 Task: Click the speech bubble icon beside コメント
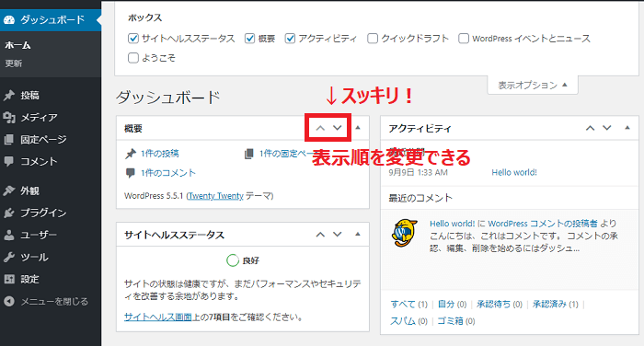(9, 161)
